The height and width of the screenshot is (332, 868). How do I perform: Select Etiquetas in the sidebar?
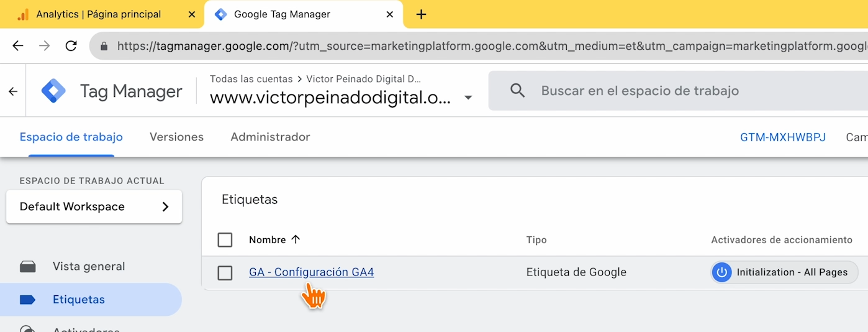pyautogui.click(x=91, y=300)
